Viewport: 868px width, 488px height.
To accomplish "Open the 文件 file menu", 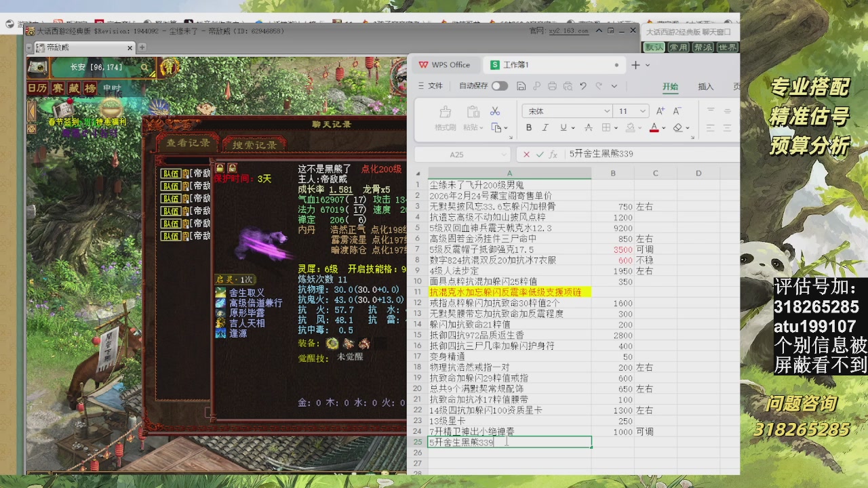I will coord(430,86).
